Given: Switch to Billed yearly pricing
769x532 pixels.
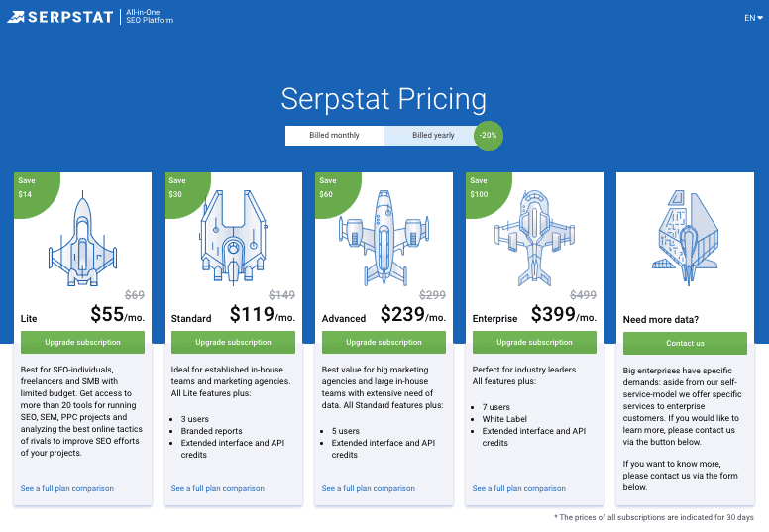Looking at the screenshot, I should point(433,135).
